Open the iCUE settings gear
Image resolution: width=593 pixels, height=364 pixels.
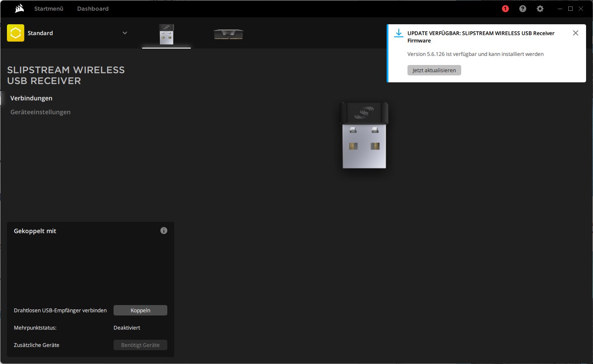[540, 8]
